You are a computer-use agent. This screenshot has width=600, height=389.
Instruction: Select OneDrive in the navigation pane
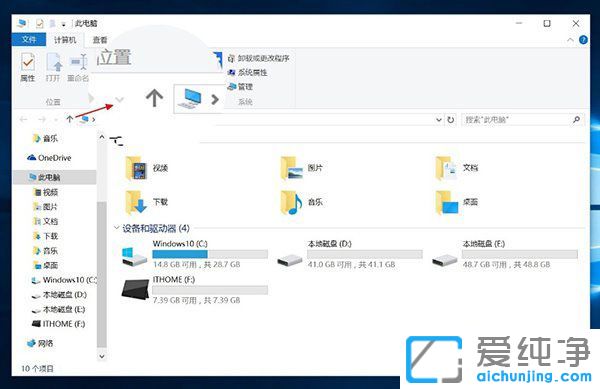point(49,158)
